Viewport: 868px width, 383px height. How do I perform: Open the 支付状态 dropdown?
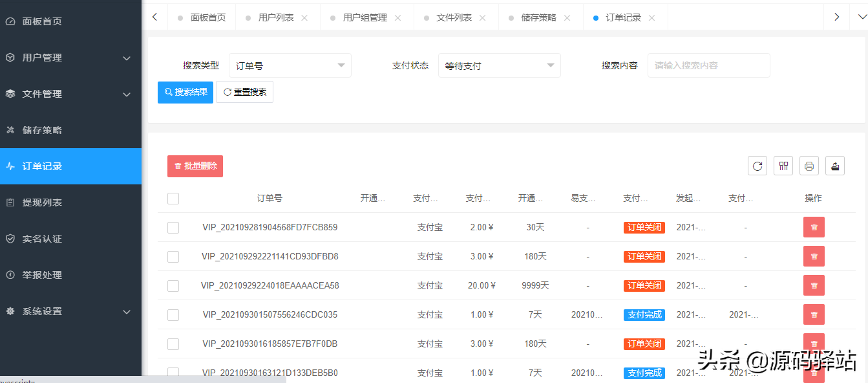pyautogui.click(x=499, y=65)
